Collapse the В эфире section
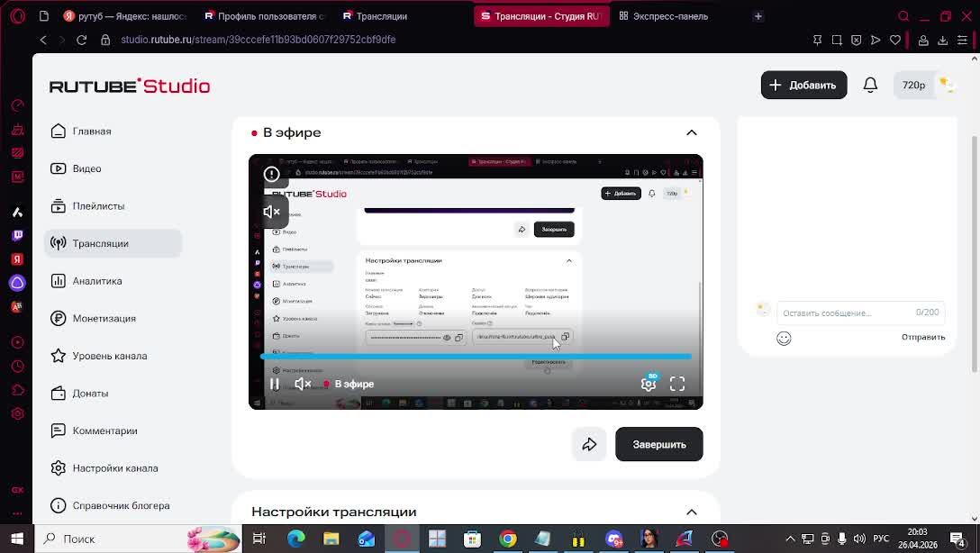The width and height of the screenshot is (980, 553). (x=691, y=132)
